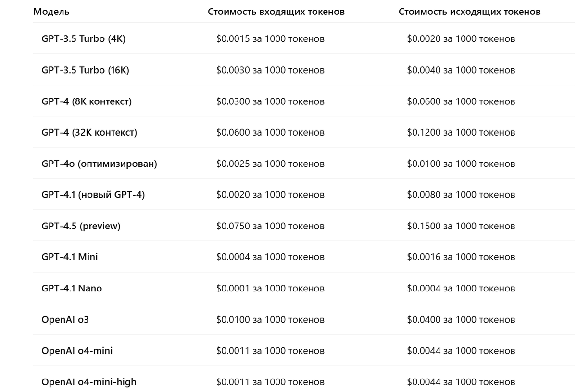Select the 'GPT-4 (32K контекст)' cell

click(x=89, y=132)
